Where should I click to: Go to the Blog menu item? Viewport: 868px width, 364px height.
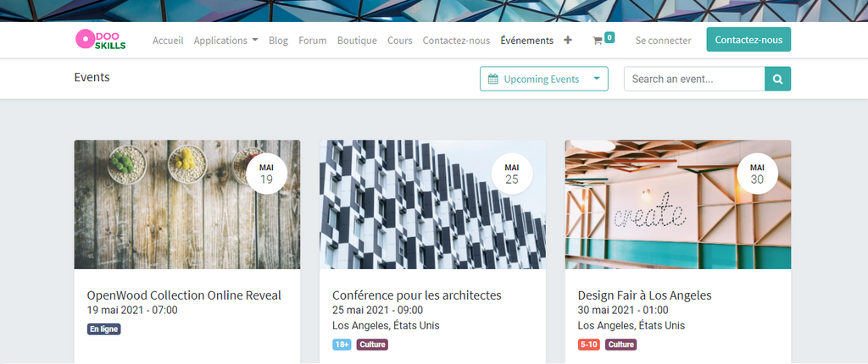tap(278, 40)
